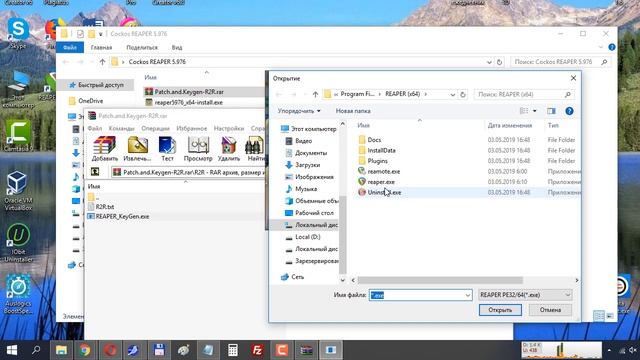Image resolution: width=640 pixels, height=360 pixels.
Task: Select reaper.exe in dialog
Action: coord(376,182)
